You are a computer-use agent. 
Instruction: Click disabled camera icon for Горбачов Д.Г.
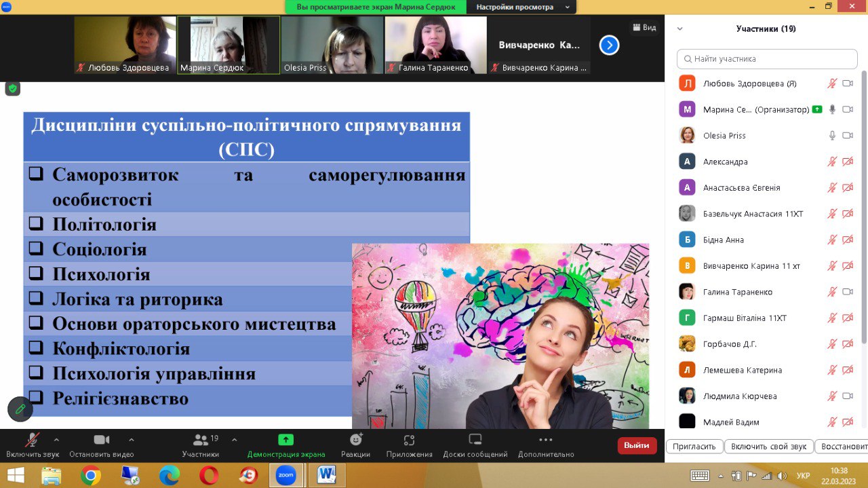tap(848, 343)
